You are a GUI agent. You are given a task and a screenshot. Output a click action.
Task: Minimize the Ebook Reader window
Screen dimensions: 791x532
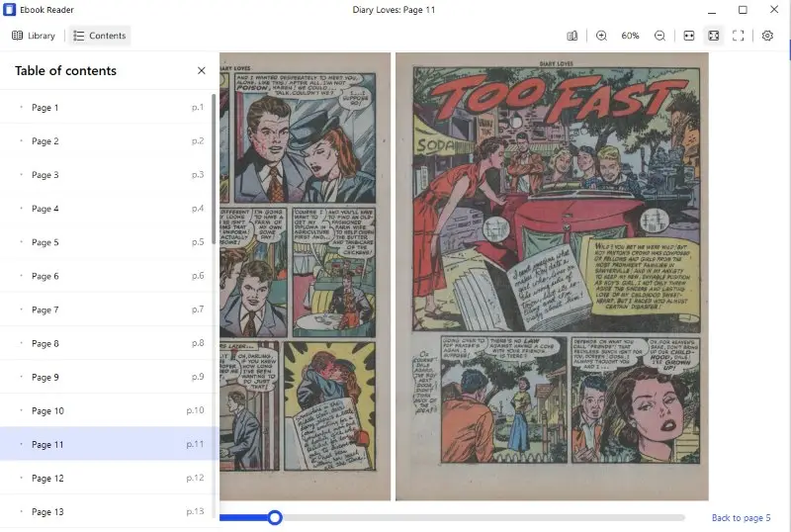click(x=712, y=10)
